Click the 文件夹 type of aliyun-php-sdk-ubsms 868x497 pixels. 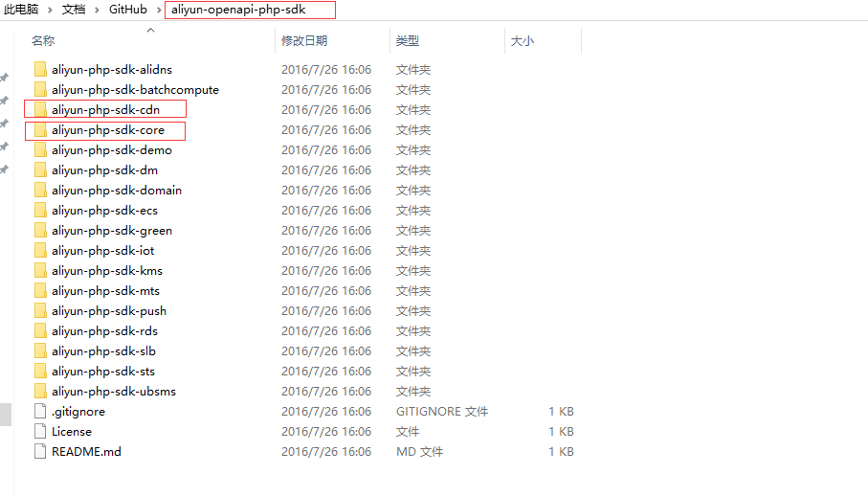[413, 391]
